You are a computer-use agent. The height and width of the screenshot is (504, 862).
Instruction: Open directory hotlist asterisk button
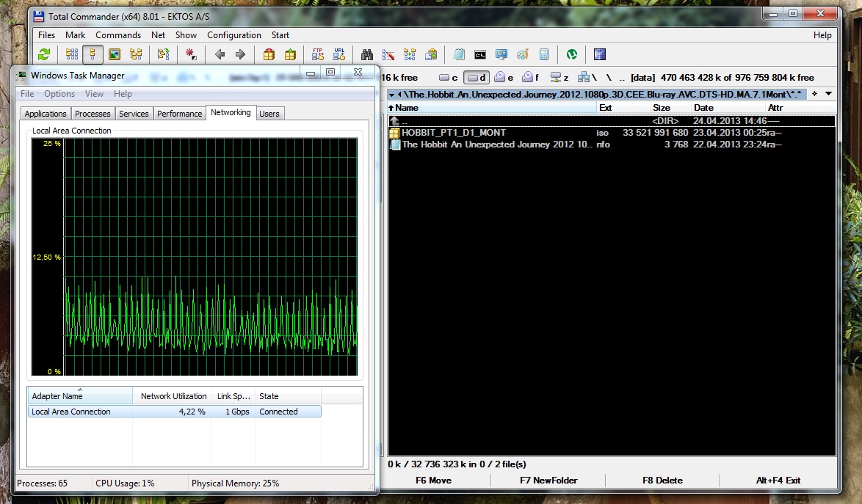pos(815,94)
